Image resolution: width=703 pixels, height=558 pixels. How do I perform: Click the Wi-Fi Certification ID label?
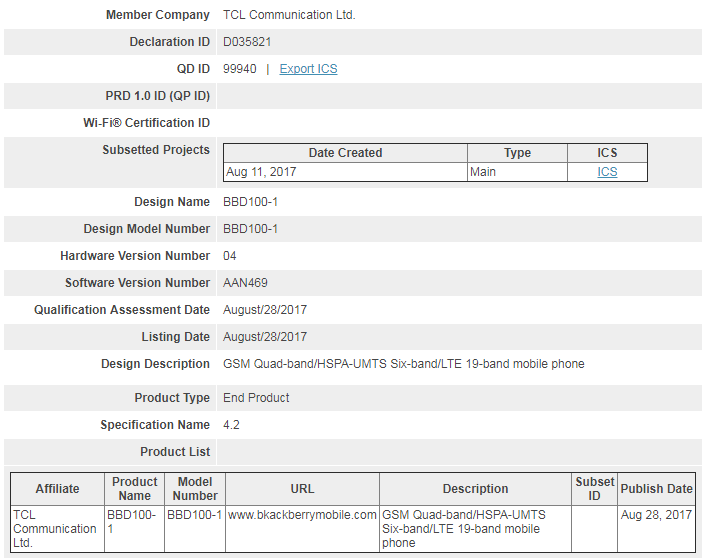(147, 123)
